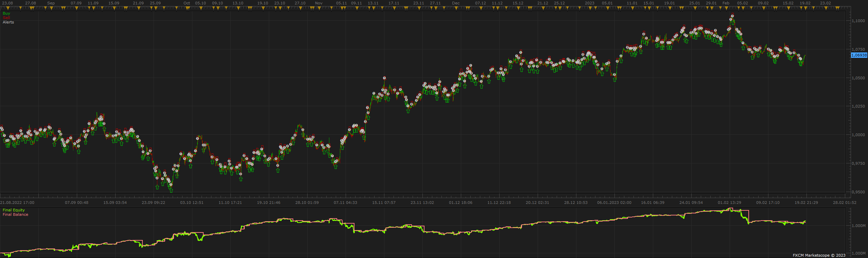Click the 21.08.2022 17:00 time label
This screenshot has width=868, height=258.
[x=17, y=203]
